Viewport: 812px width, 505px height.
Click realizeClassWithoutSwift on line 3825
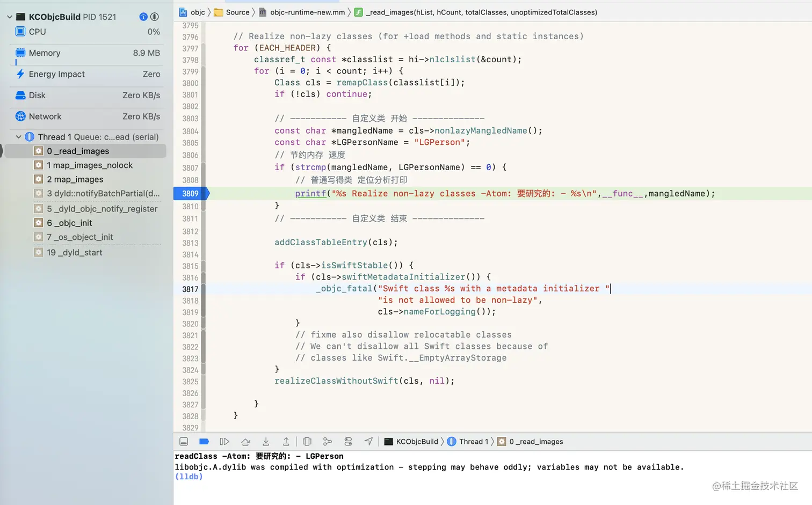point(337,381)
